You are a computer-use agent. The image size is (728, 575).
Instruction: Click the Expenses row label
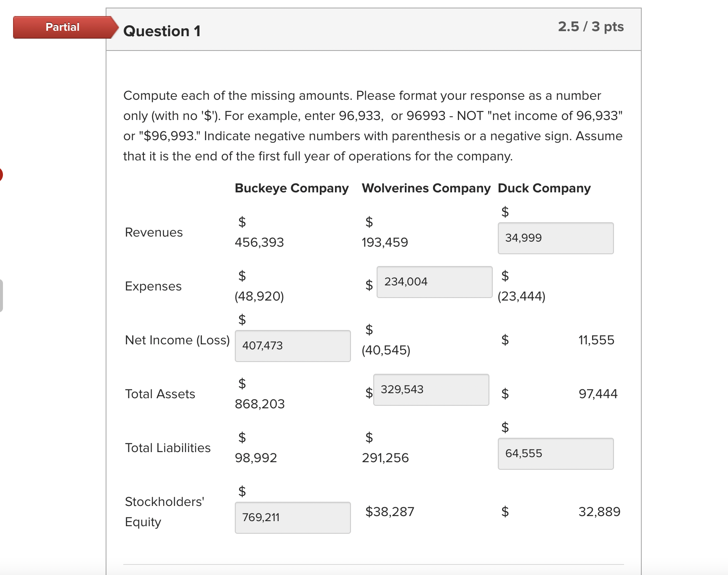tap(153, 286)
